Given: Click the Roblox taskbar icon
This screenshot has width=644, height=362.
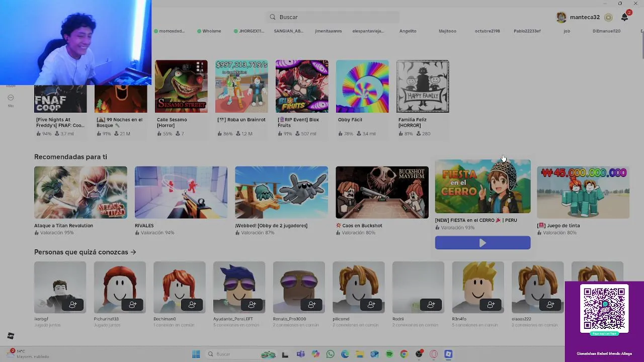Looking at the screenshot, I should click(448, 354).
